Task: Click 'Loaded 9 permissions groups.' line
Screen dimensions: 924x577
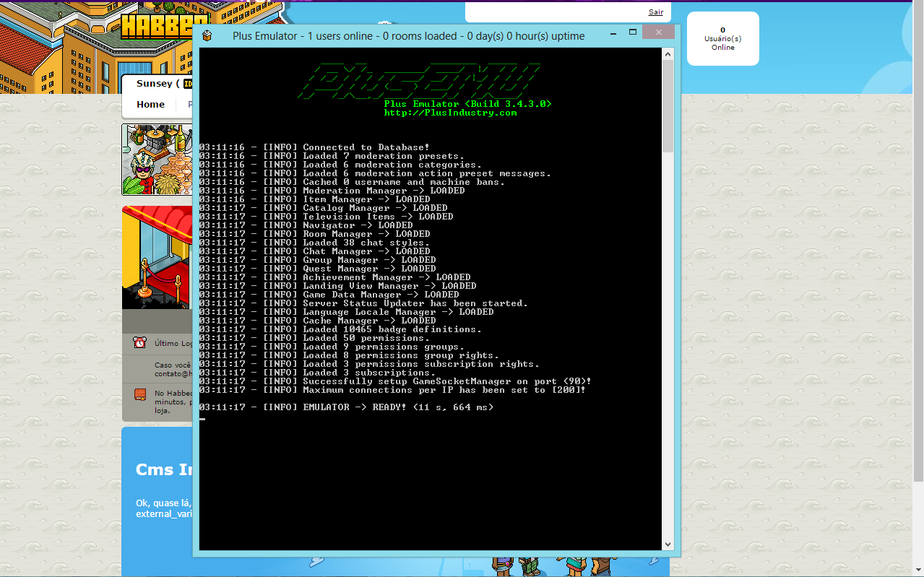Action: [332, 347]
